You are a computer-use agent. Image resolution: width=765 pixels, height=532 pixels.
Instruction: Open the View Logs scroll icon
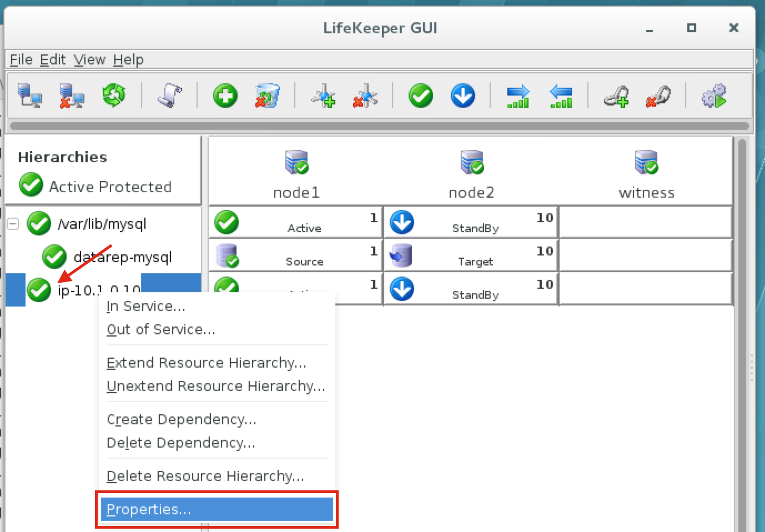(x=170, y=96)
